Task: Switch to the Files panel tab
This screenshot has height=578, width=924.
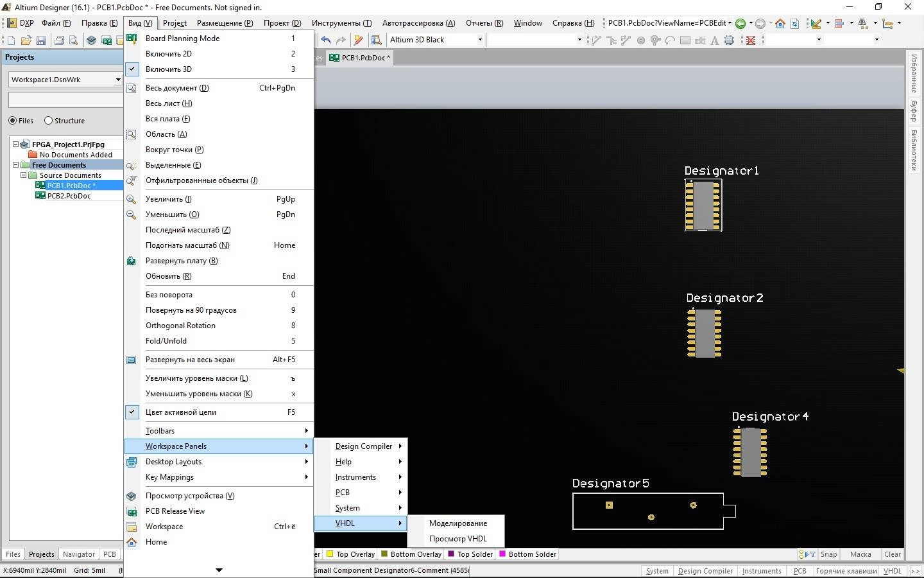Action: point(13,554)
